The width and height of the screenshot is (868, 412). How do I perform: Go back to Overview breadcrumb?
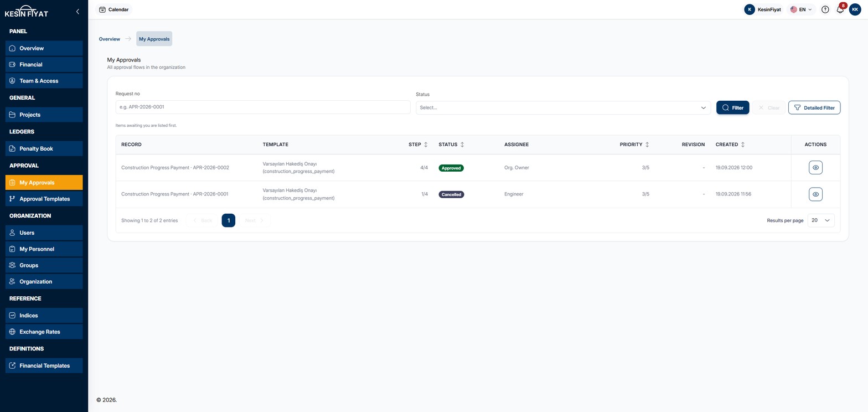[110, 39]
